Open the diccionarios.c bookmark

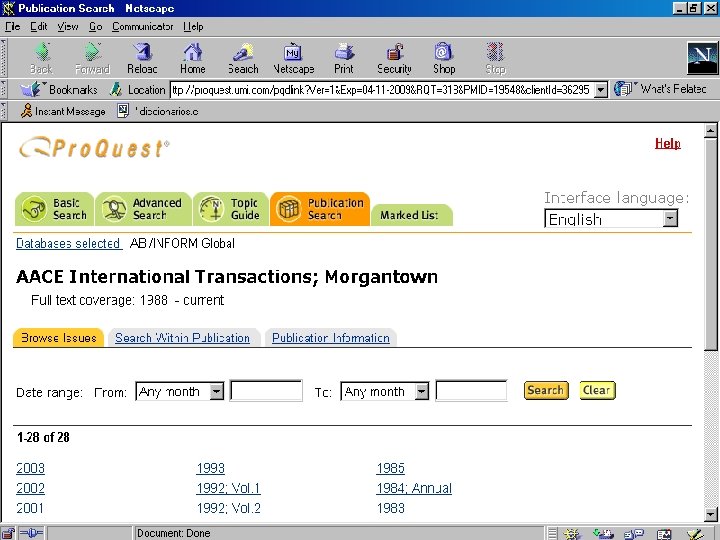pyautogui.click(x=158, y=111)
